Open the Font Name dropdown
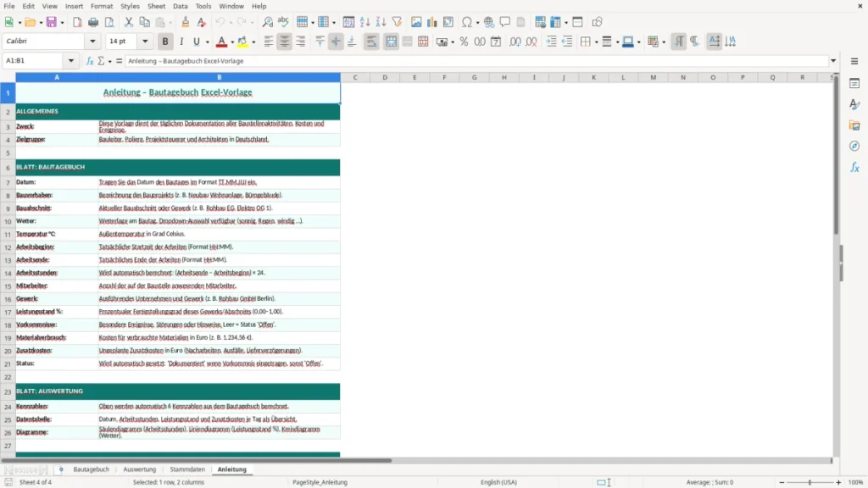The height and width of the screenshot is (488, 868). click(x=92, y=41)
